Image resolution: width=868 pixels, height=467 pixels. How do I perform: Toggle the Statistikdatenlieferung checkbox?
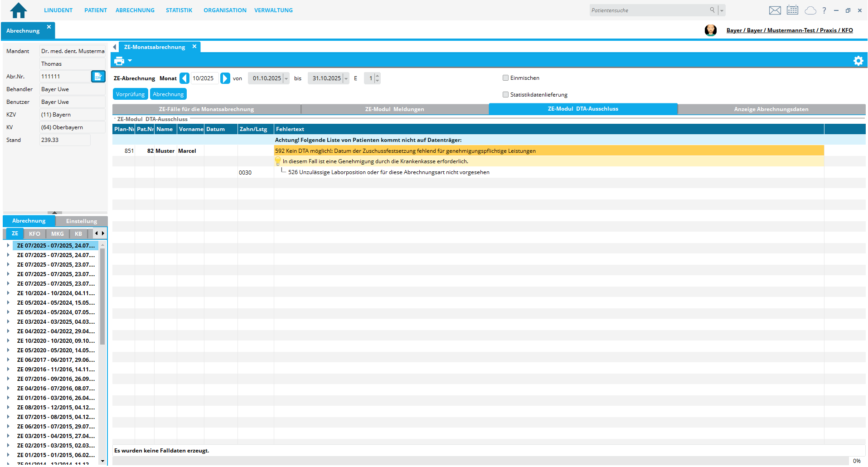(505, 95)
